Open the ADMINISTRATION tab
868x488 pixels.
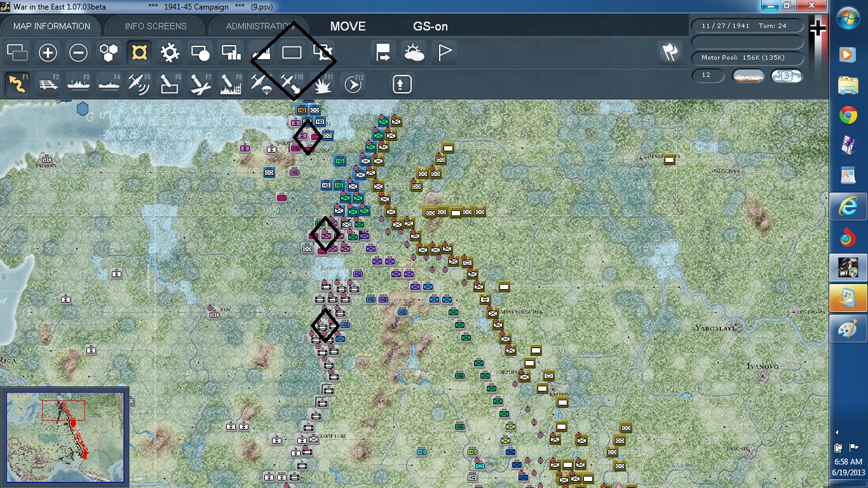[x=261, y=26]
